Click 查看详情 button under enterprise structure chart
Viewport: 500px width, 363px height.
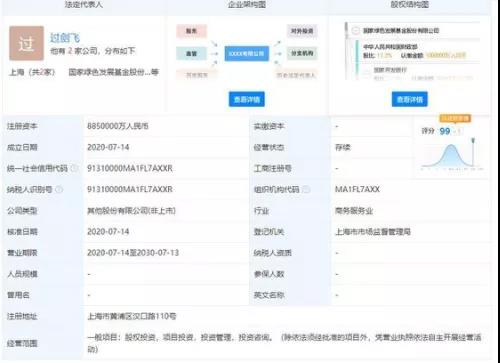pyautogui.click(x=247, y=99)
